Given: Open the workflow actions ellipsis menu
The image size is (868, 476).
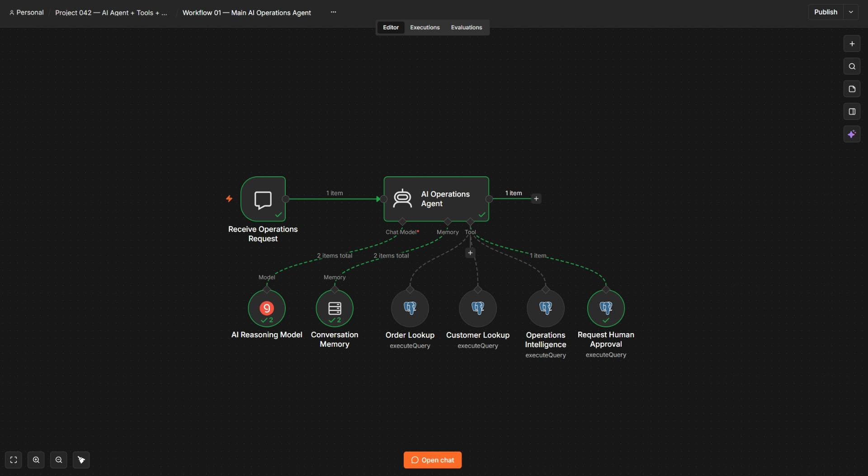Looking at the screenshot, I should (x=333, y=12).
